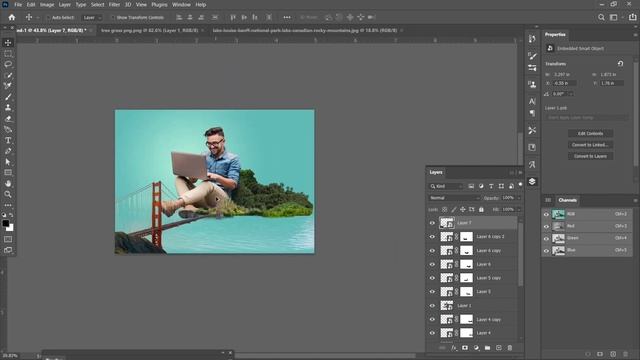
Task: Click the background color swatch
Action: (x=11, y=228)
